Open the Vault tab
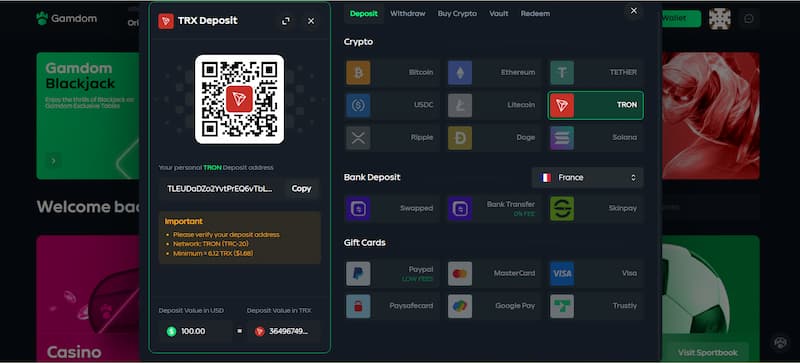This screenshot has width=800, height=363. 498,14
